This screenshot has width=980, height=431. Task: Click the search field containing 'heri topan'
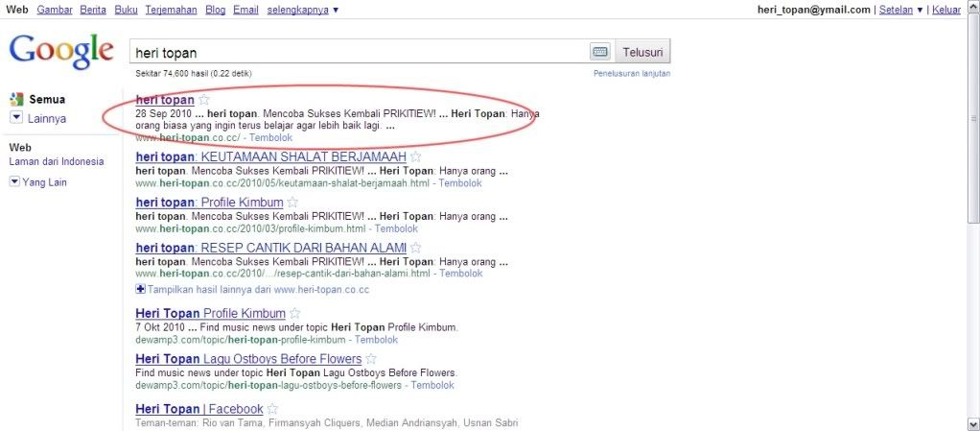point(360,53)
